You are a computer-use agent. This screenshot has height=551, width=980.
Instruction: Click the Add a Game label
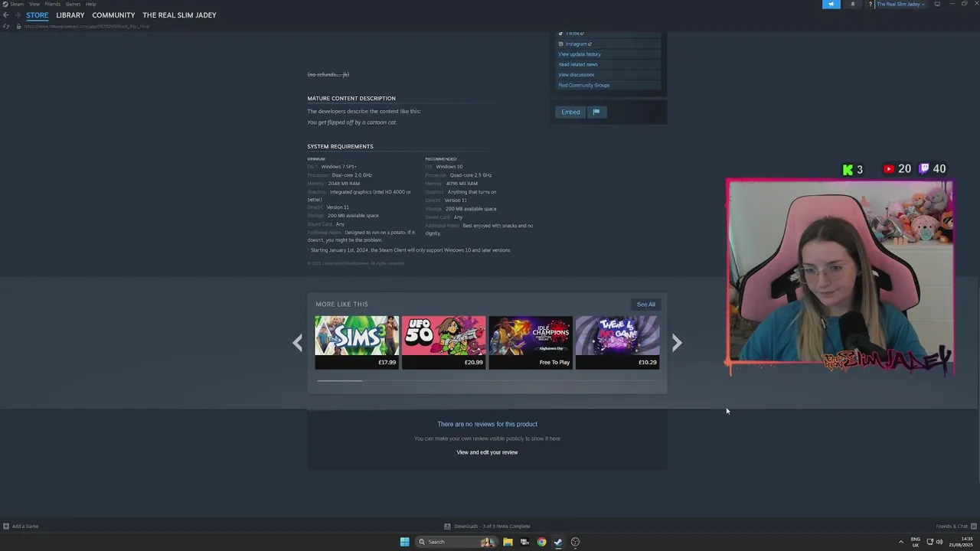pos(25,527)
